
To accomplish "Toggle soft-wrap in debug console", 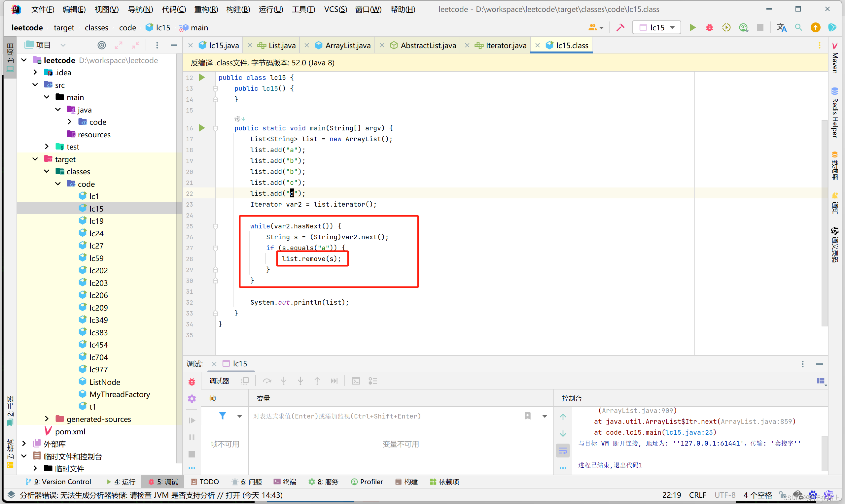I will pos(563,451).
